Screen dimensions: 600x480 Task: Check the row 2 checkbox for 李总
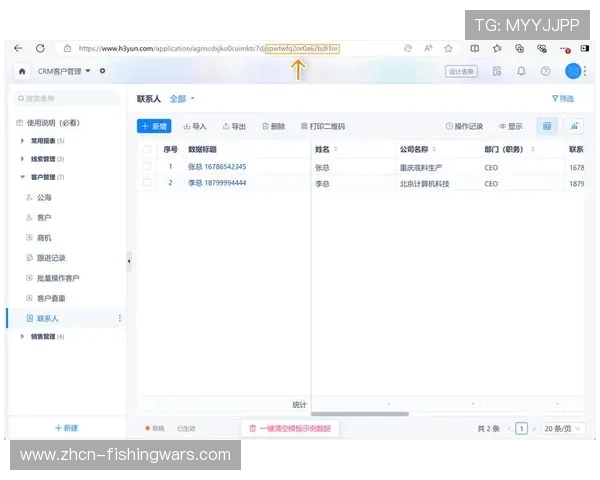click(x=147, y=182)
